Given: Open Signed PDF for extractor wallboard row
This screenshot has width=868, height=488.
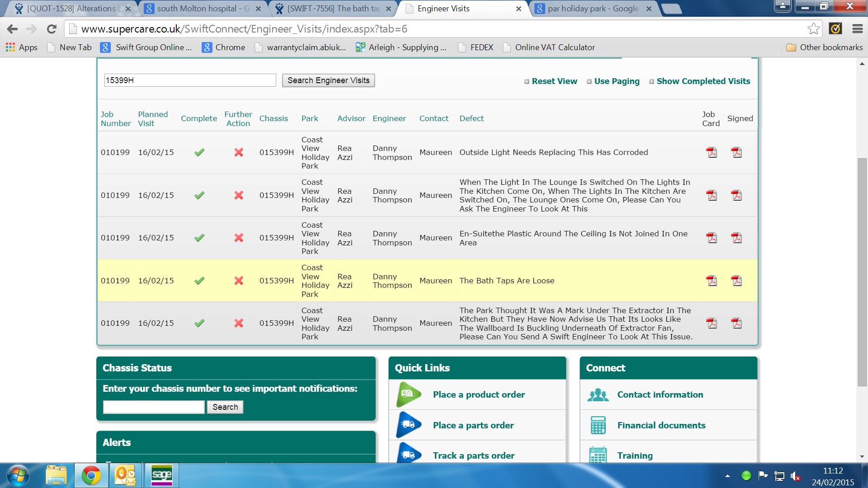Looking at the screenshot, I should 736,323.
